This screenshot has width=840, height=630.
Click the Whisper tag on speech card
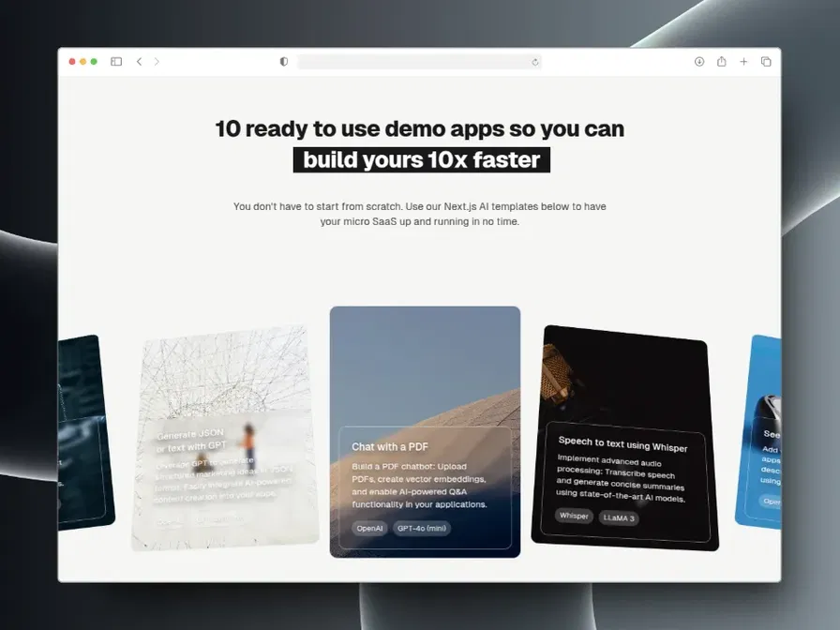[573, 516]
